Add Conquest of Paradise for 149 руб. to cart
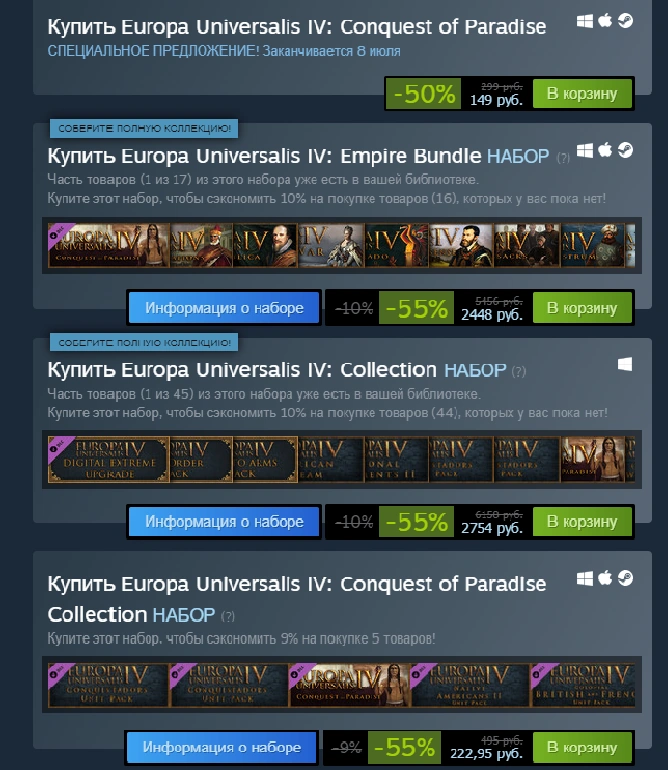 coord(582,93)
